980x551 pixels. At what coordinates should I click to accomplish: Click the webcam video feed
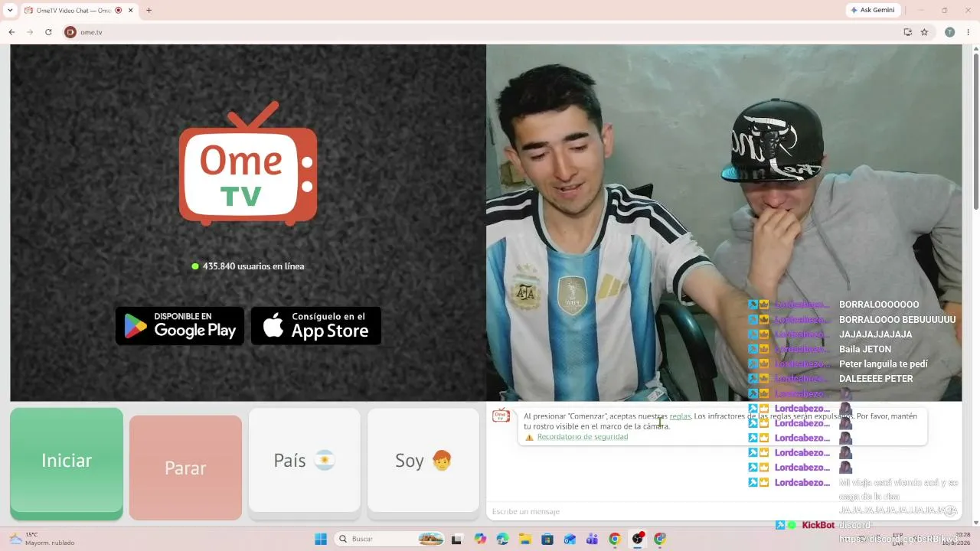coord(724,222)
